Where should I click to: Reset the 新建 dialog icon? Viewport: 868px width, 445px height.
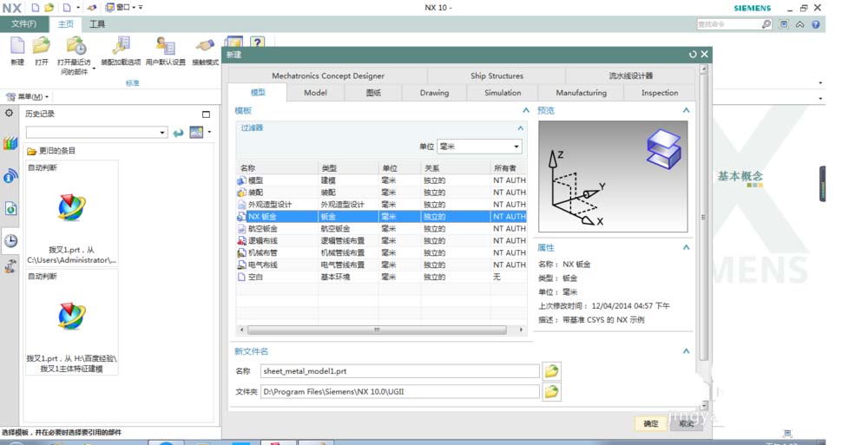693,55
